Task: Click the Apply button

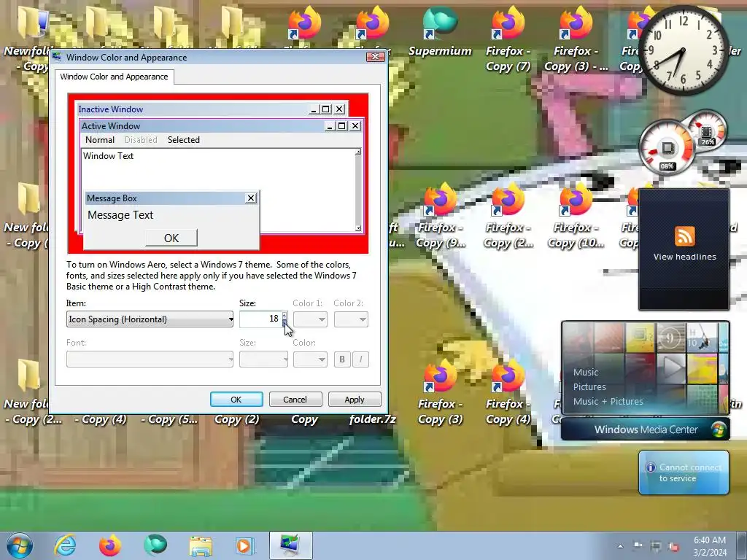Action: (x=355, y=400)
